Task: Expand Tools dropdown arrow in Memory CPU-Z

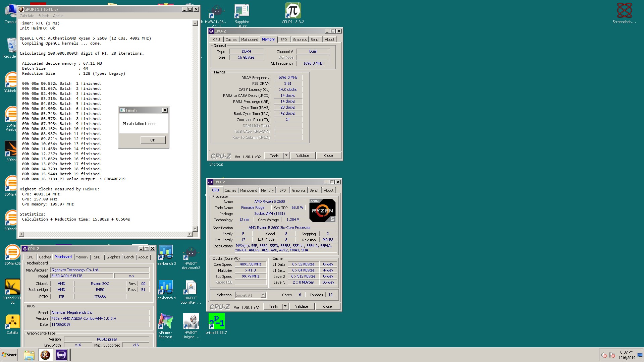Action: (x=286, y=156)
